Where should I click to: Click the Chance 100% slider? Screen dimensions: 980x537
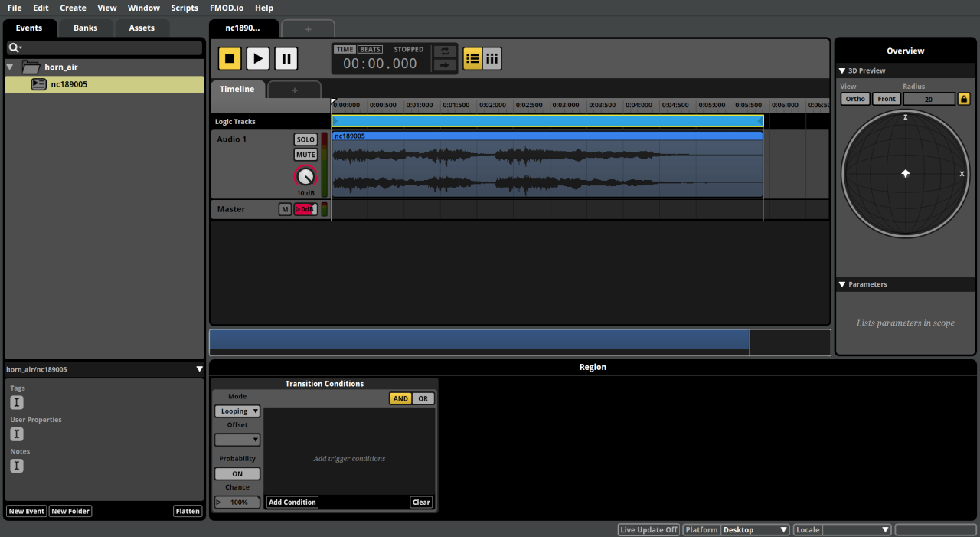[x=237, y=501]
